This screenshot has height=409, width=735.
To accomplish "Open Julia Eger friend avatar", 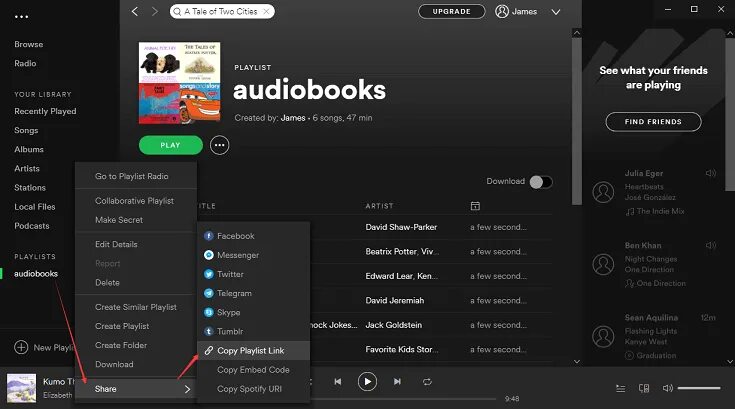I will click(x=603, y=193).
